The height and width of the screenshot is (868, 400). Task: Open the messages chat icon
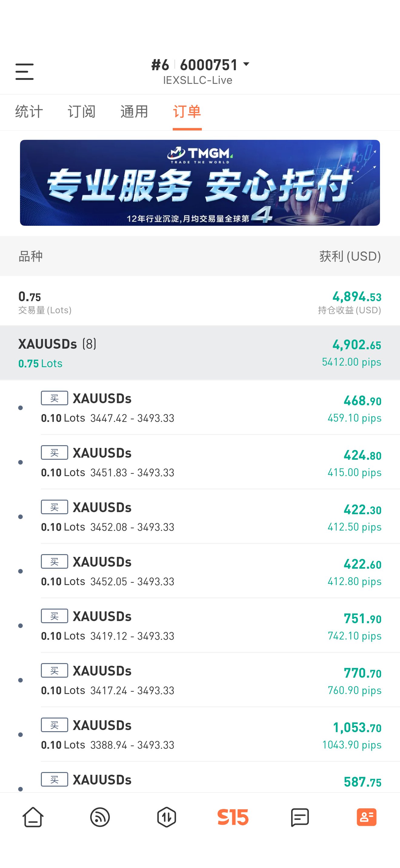click(x=300, y=817)
